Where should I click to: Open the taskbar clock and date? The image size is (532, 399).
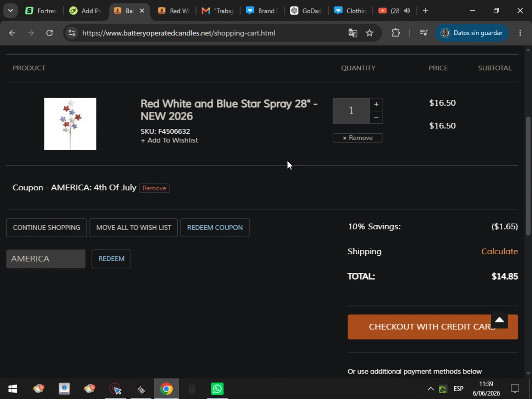(486, 389)
